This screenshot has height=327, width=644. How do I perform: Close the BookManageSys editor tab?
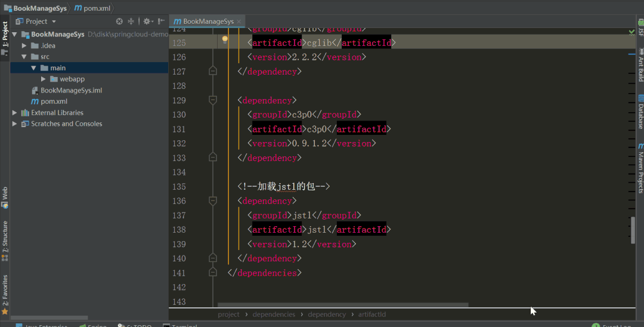[239, 21]
